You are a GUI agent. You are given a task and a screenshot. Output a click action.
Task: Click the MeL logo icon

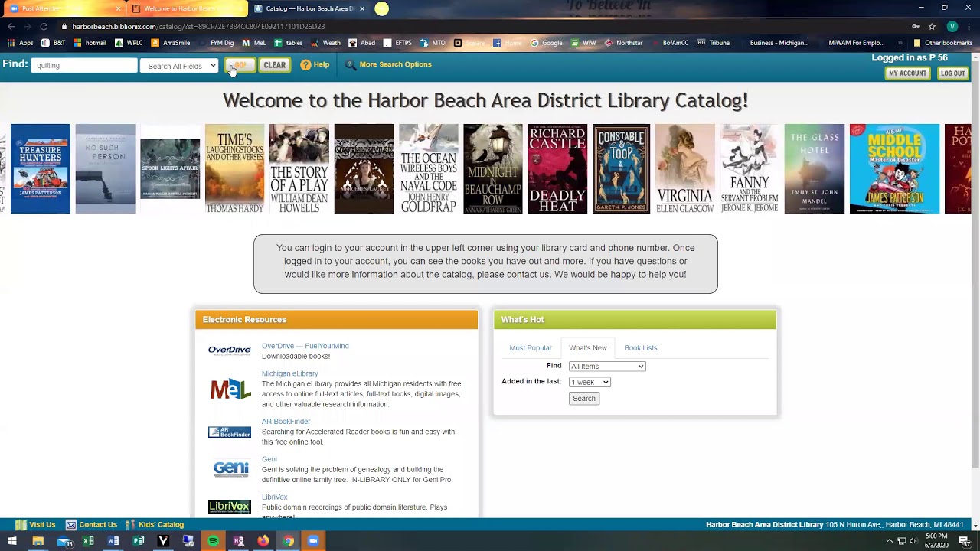(230, 389)
